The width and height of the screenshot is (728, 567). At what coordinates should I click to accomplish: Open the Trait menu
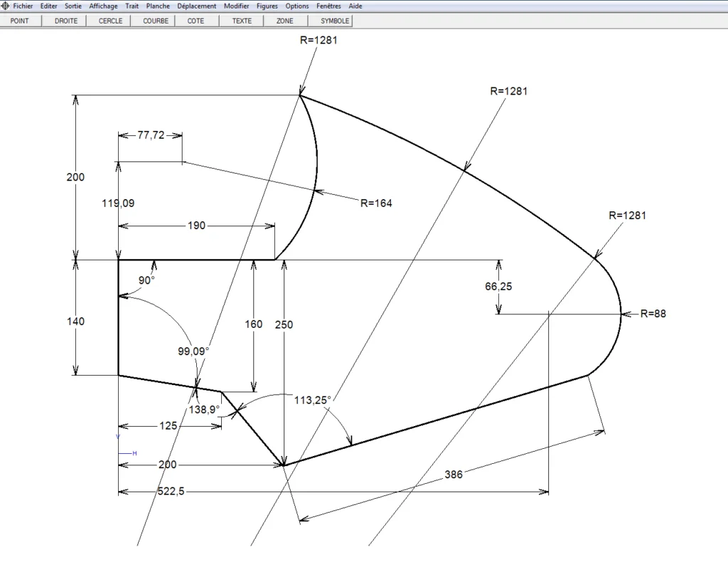click(132, 6)
